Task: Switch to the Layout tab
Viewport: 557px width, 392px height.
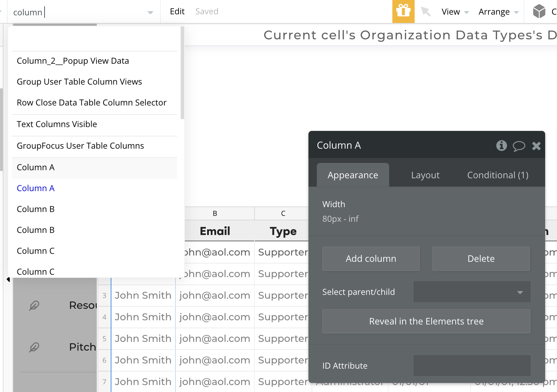Action: 425,175
